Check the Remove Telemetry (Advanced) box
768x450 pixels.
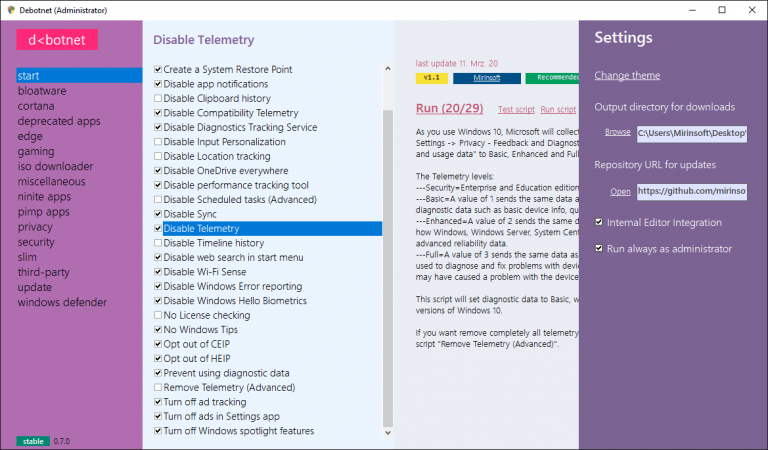158,387
